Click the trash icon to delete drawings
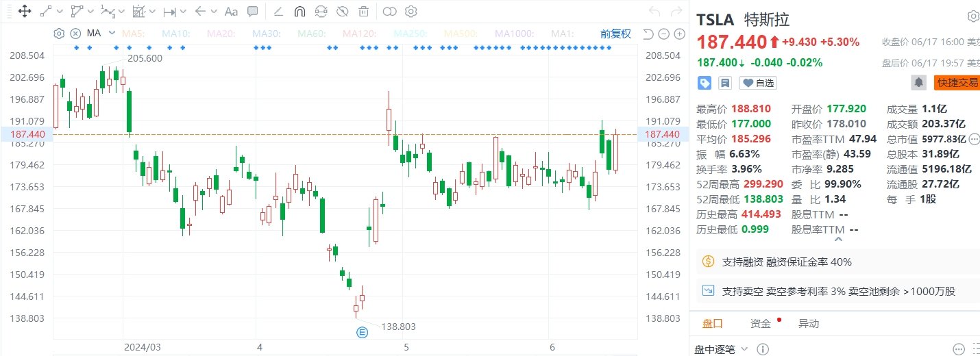 [x=363, y=11]
